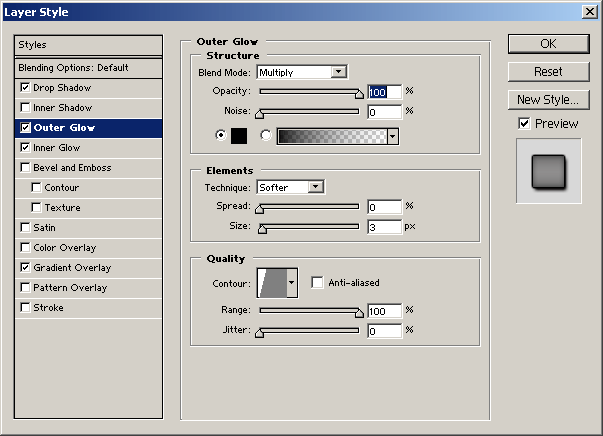The height and width of the screenshot is (436, 603).
Task: Click the Contour shape thumbnail
Action: pyautogui.click(x=272, y=283)
